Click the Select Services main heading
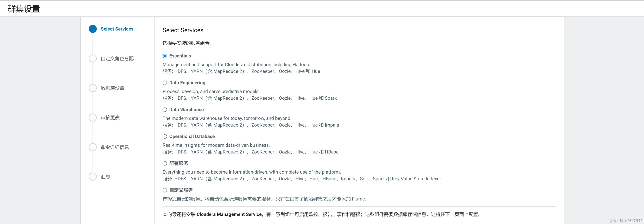 click(183, 30)
